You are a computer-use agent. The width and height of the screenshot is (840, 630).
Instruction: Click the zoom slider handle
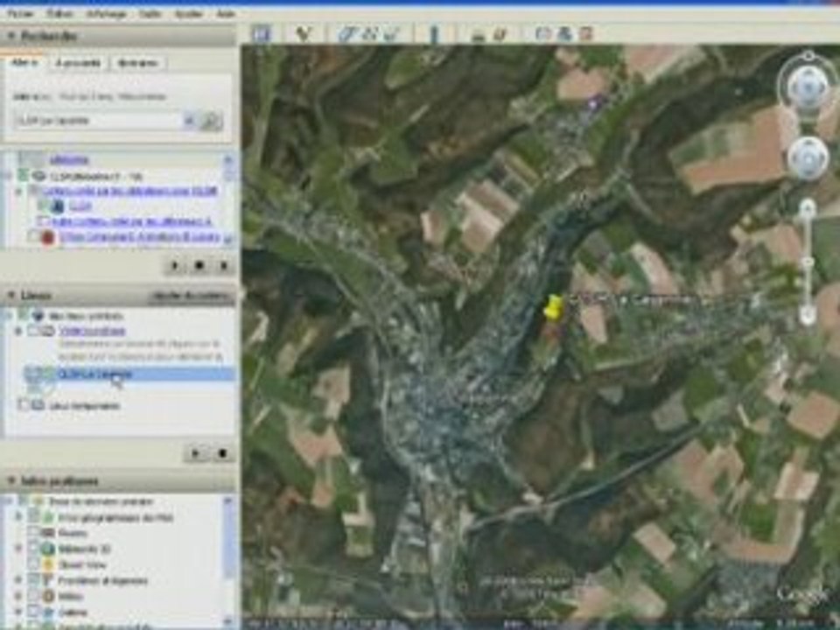808,262
